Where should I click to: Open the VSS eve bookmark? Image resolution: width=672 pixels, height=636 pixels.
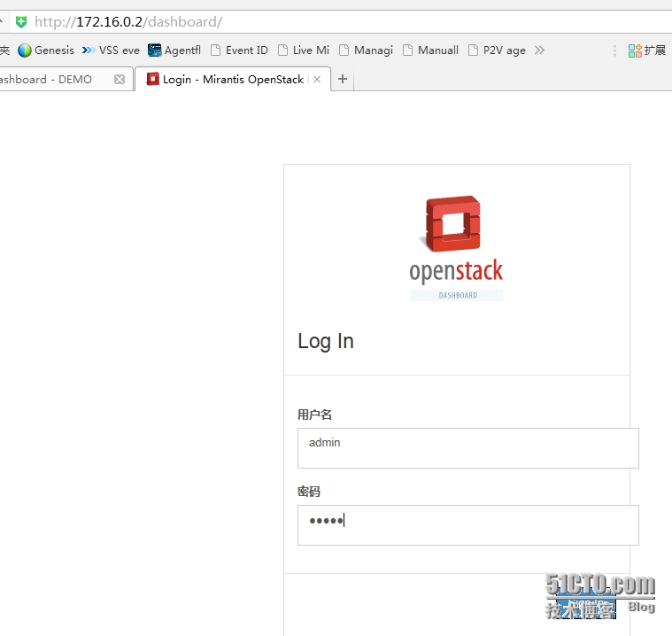point(111,50)
